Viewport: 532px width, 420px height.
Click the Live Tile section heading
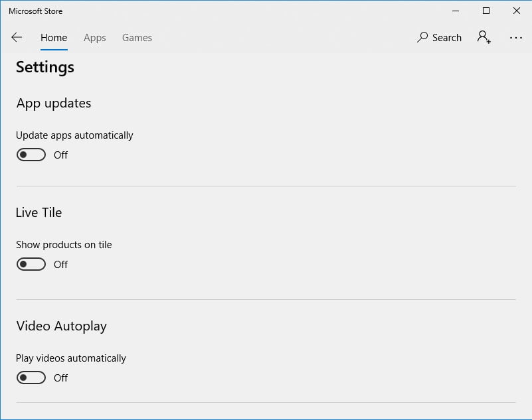(x=39, y=212)
